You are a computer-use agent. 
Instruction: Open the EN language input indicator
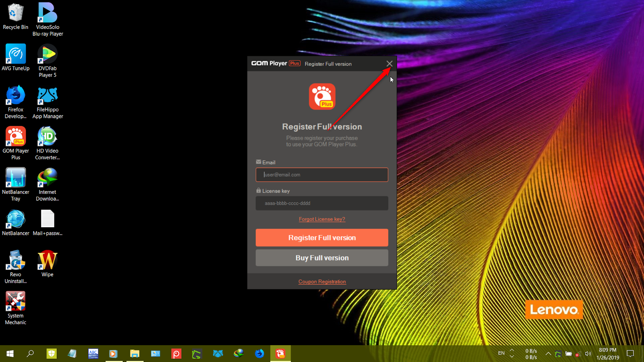pos(501,353)
